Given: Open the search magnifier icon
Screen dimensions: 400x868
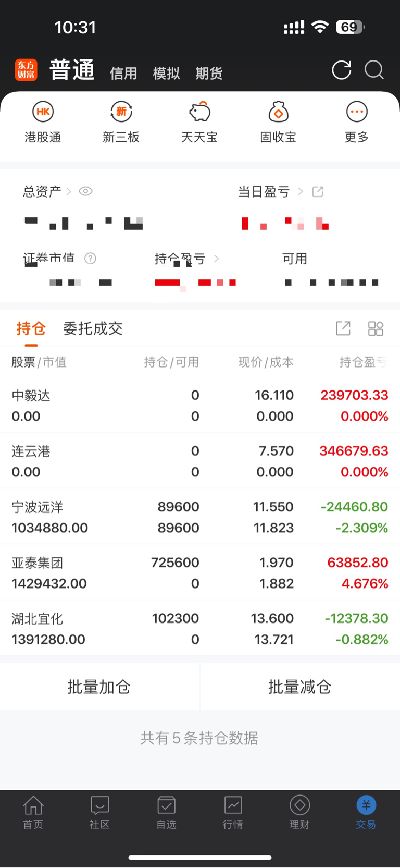Looking at the screenshot, I should (x=374, y=70).
